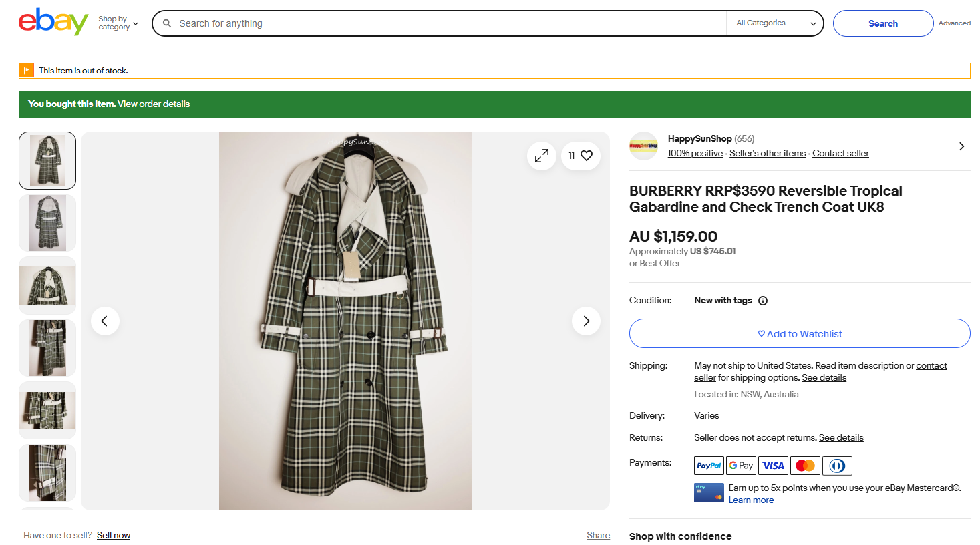980x545 pixels.
Task: Select the sixth coat thumbnail
Action: tap(47, 473)
